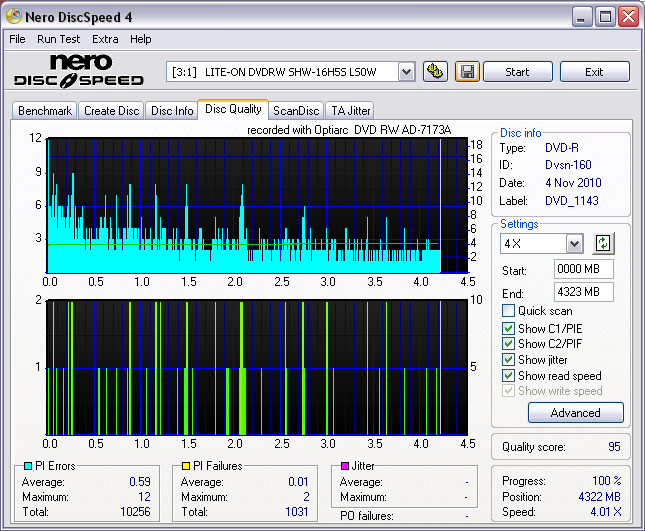Click the Progress 100 % value
Image resolution: width=645 pixels, height=531 pixels.
[607, 480]
